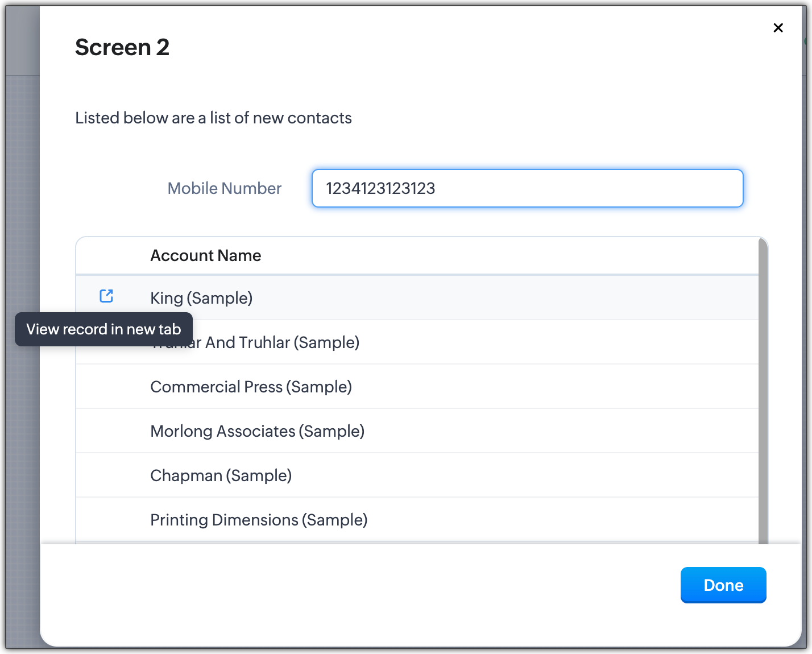Click the empty icon cell beside Chapman (Sample)

106,475
